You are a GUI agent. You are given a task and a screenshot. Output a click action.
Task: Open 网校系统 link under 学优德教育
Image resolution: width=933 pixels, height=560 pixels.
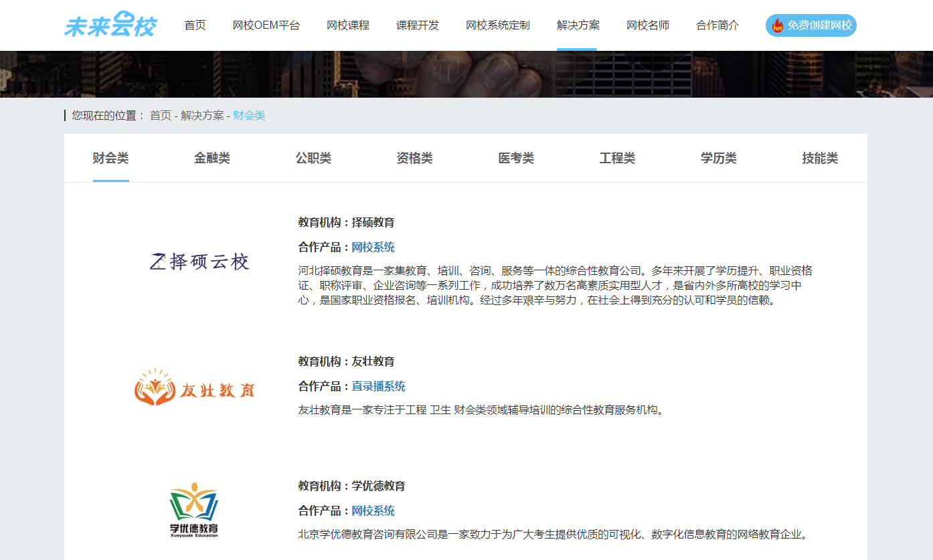point(373,511)
